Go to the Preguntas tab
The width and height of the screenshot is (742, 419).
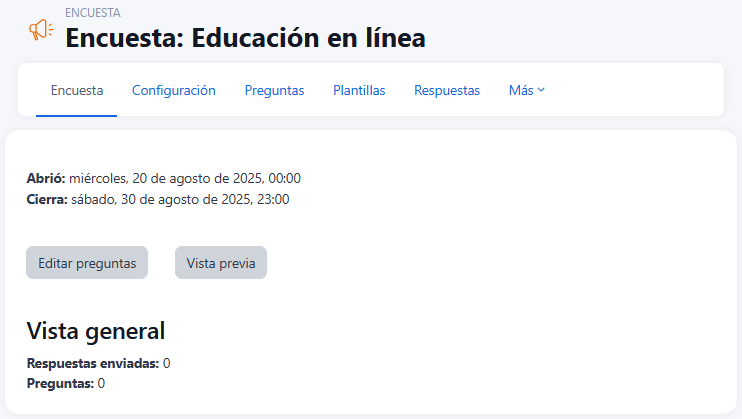pyautogui.click(x=274, y=90)
